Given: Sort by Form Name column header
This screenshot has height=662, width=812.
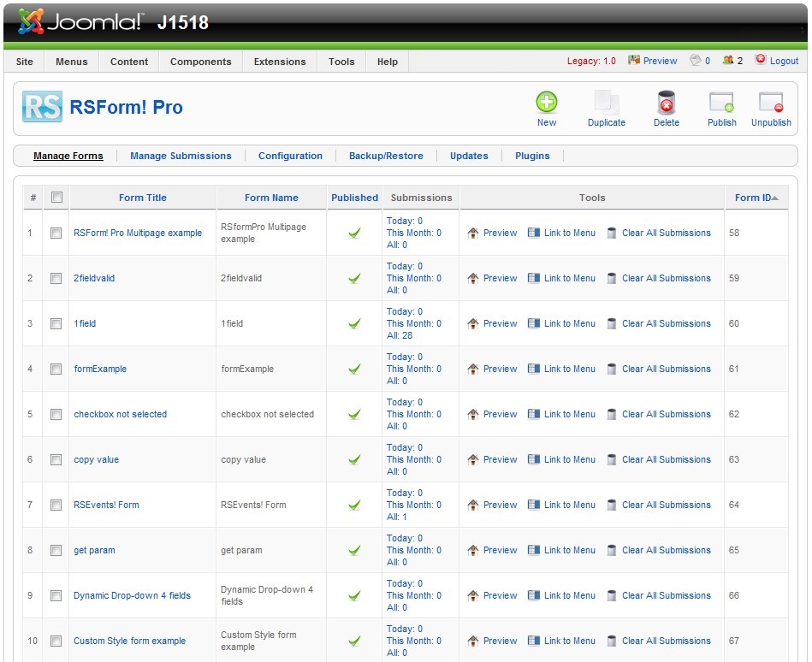Looking at the screenshot, I should pos(271,198).
